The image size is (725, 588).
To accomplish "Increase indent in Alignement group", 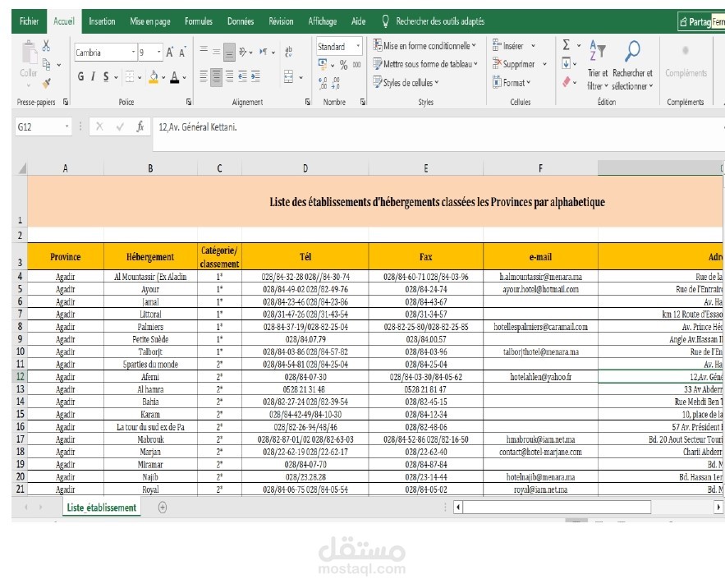I will click(255, 77).
